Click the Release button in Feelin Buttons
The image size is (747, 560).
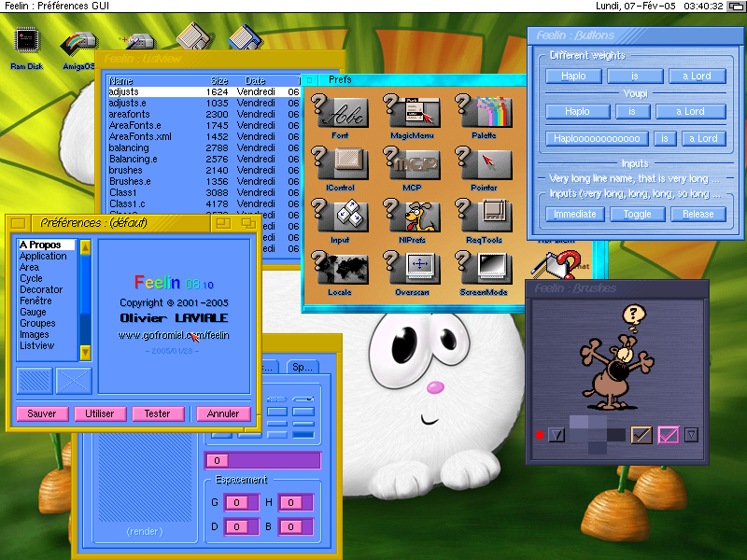click(x=698, y=215)
